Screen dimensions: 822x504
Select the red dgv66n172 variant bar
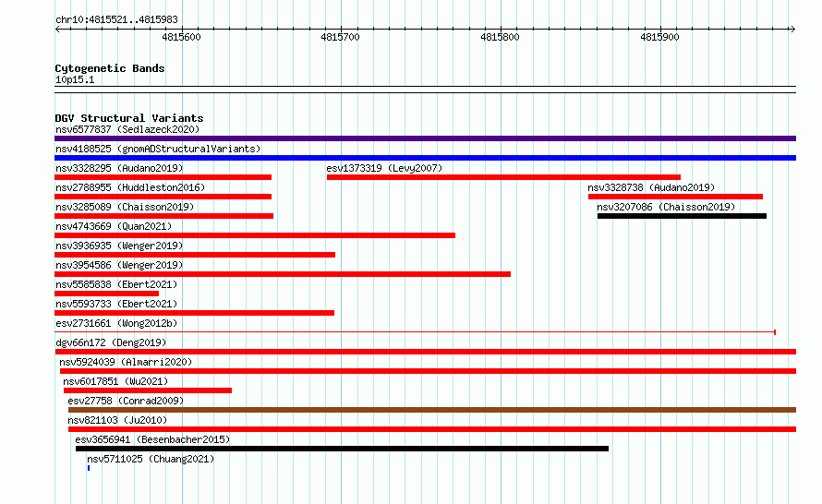click(x=425, y=352)
